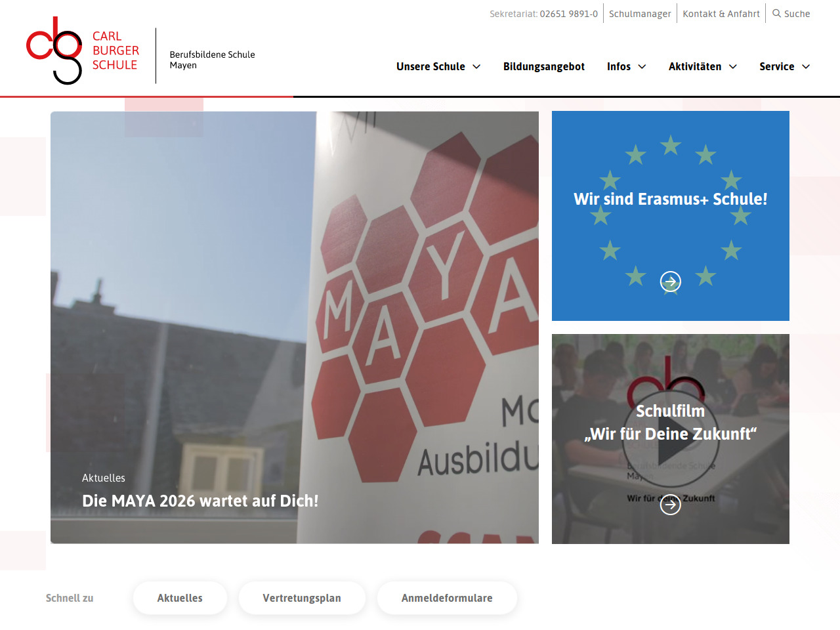Expand the Infos dropdown chevron
Image resolution: width=840 pixels, height=630 pixels.
[x=642, y=67]
